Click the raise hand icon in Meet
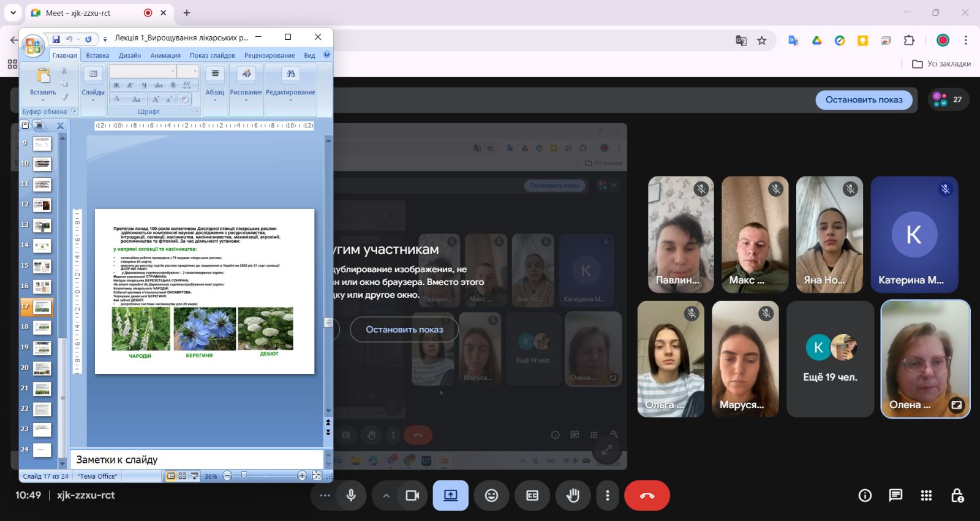The image size is (980, 521). point(573,495)
